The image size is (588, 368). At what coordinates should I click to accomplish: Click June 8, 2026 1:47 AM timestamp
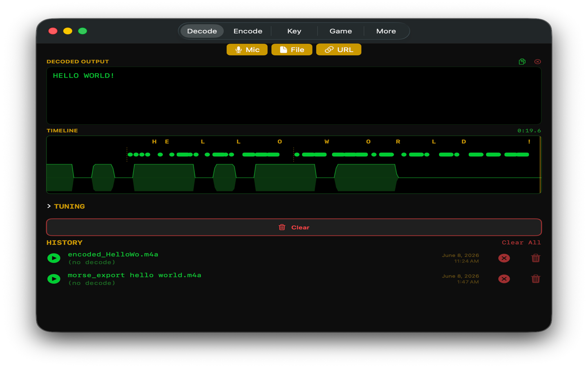(x=460, y=279)
